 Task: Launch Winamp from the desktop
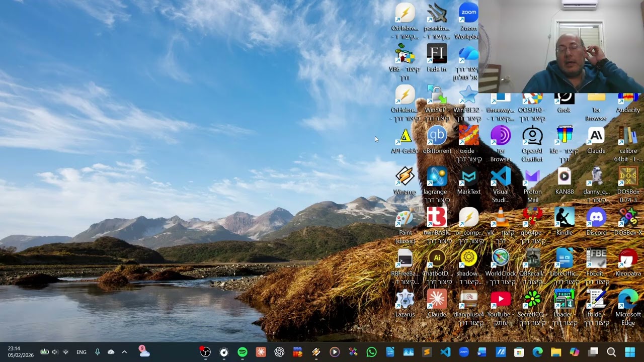click(x=405, y=180)
